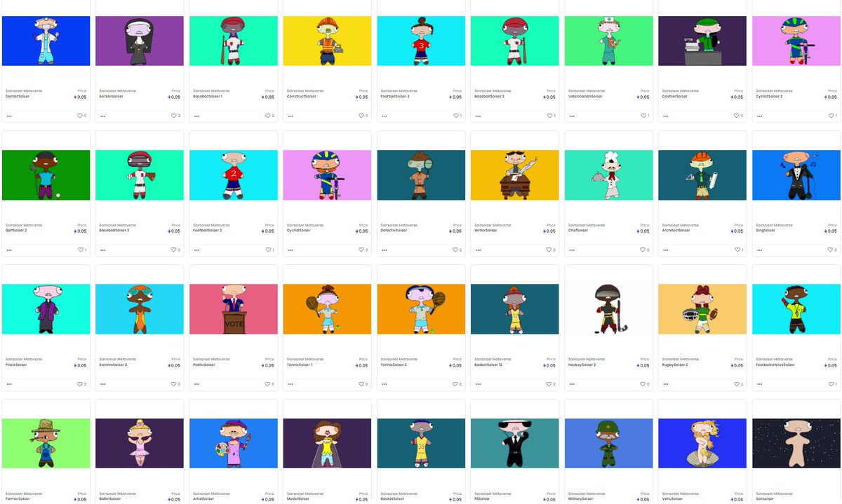Open the three-dot menu on WriterSoiser

point(478,250)
